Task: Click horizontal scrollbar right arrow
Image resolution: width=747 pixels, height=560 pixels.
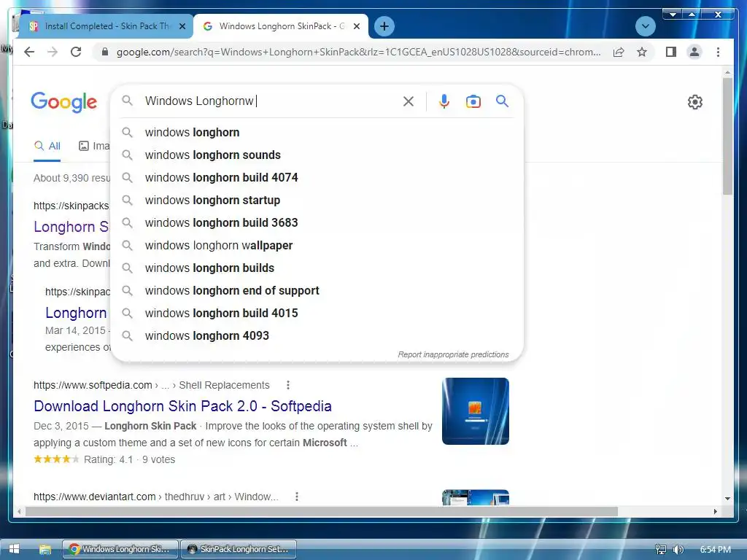Action: tap(715, 511)
